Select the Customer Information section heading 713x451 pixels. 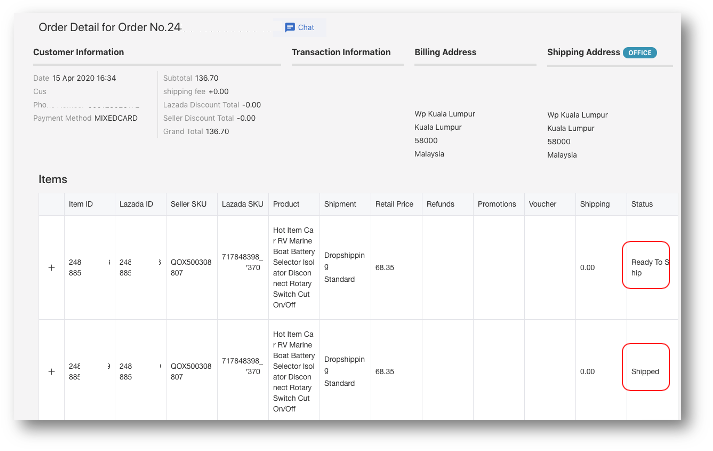pyautogui.click(x=79, y=52)
